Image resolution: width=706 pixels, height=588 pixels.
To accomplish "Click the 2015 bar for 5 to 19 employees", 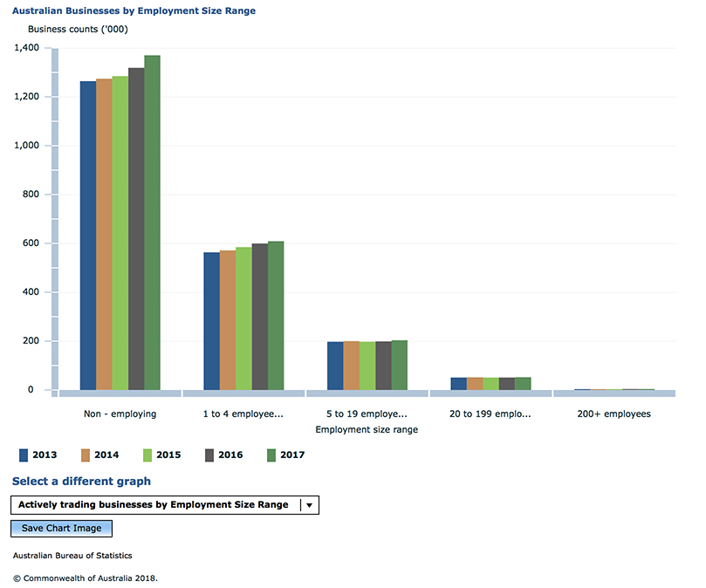I will click(x=367, y=366).
